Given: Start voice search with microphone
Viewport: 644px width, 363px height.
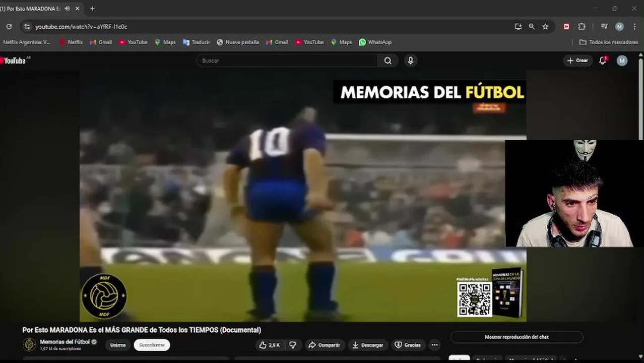Looking at the screenshot, I should click(x=411, y=60).
